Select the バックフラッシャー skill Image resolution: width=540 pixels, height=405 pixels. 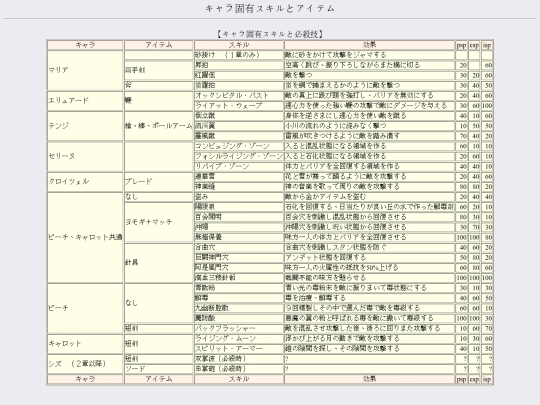coord(239,328)
